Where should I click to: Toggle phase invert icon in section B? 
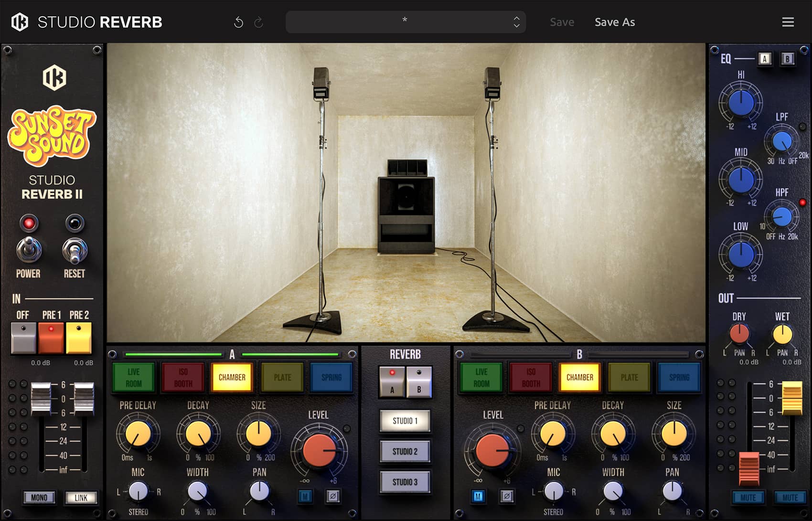(507, 496)
